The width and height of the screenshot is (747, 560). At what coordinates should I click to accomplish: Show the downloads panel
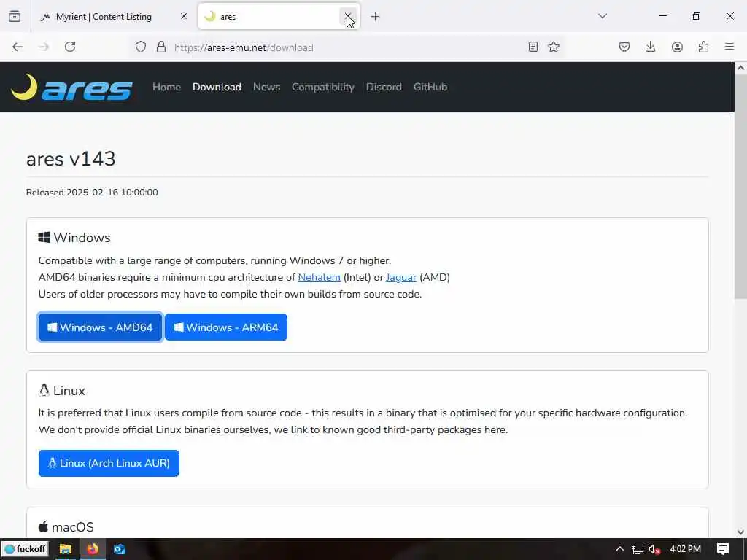click(x=650, y=47)
